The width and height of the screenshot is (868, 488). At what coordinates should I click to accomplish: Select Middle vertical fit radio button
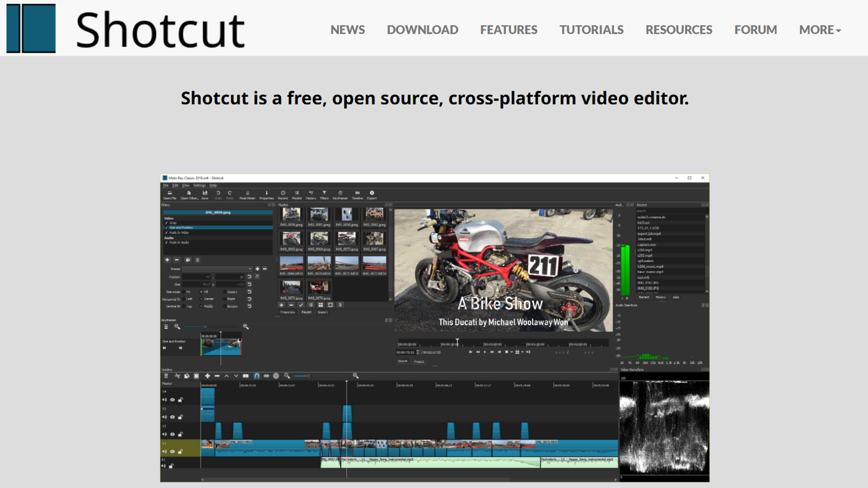[201, 307]
